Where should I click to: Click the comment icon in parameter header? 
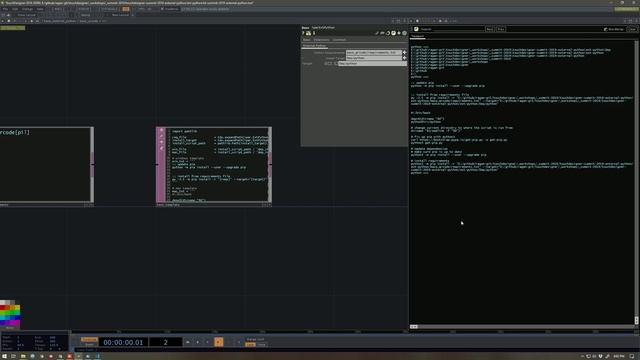point(382,33)
